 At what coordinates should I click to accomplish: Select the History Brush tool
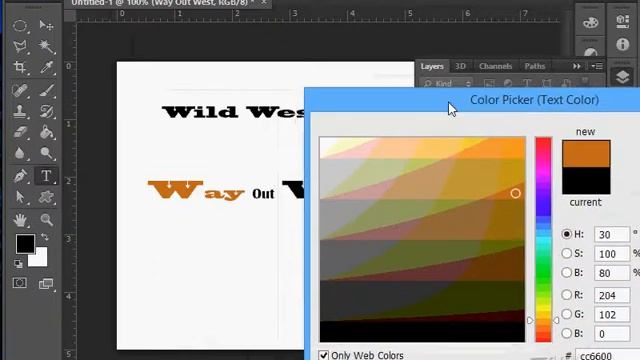[46, 111]
